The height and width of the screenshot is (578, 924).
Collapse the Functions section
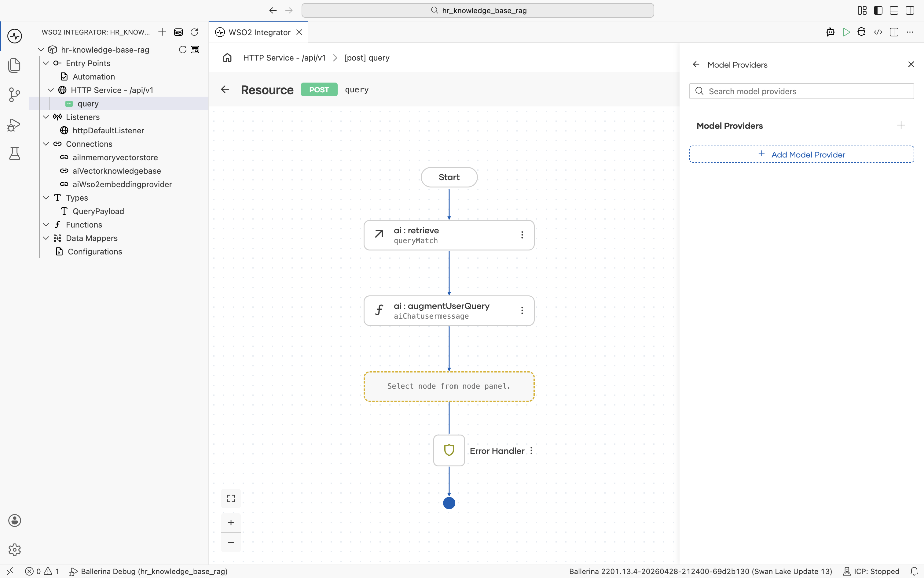click(x=46, y=225)
